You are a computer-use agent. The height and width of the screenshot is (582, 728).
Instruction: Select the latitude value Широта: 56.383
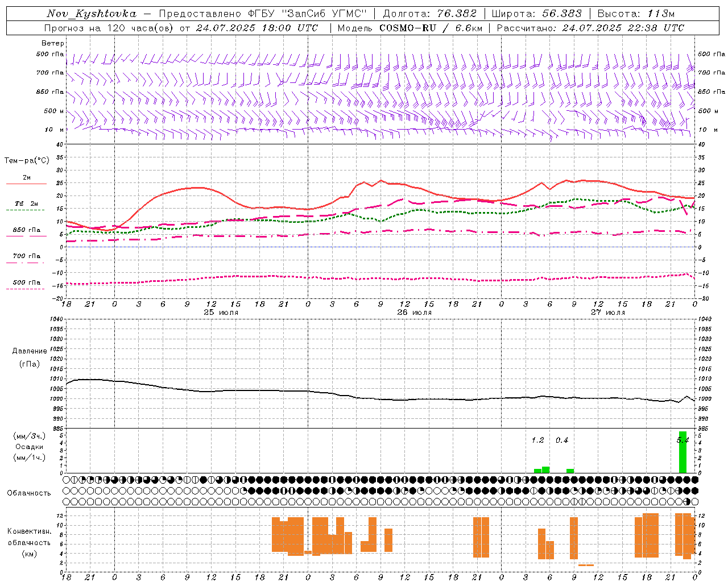pos(536,14)
